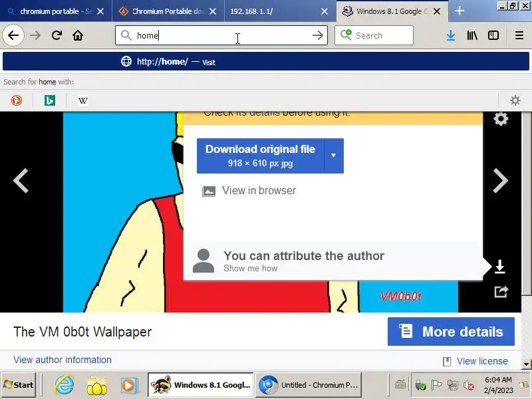Open search settings gear in dropdown

point(515,100)
